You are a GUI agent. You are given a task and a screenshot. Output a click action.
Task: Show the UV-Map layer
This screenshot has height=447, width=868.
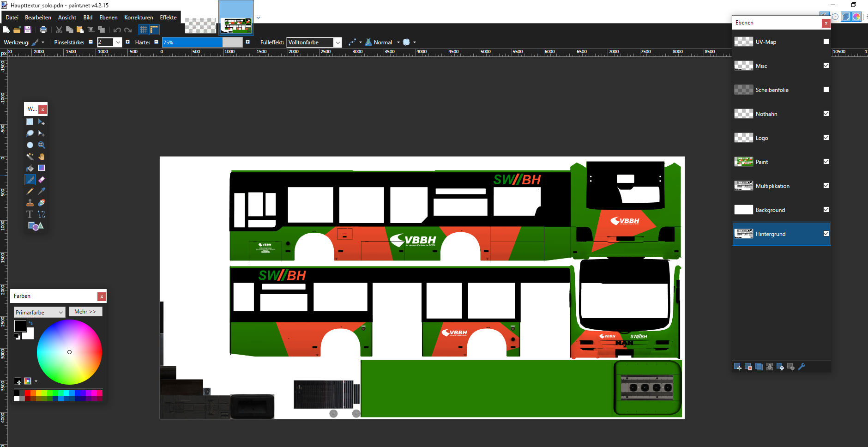pyautogui.click(x=826, y=42)
